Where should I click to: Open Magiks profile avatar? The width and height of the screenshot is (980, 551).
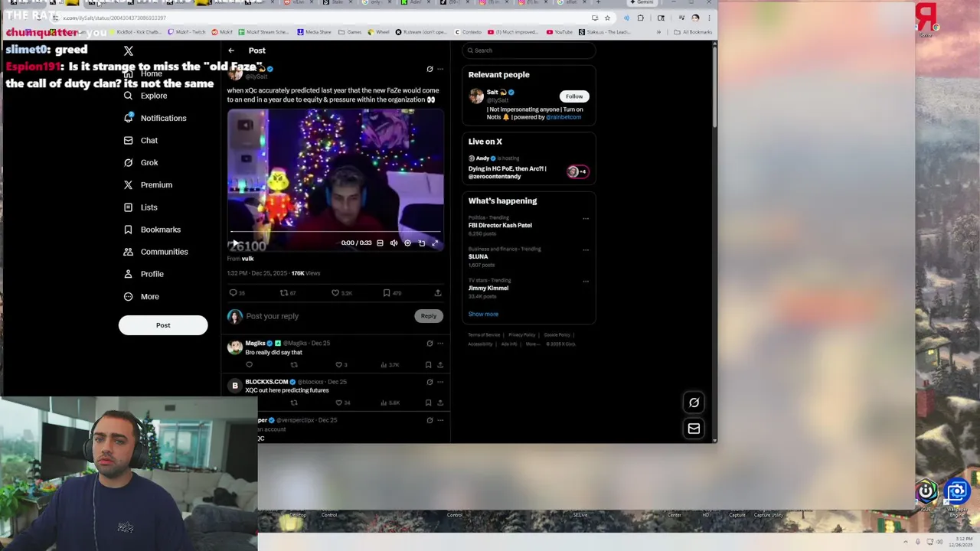click(x=235, y=347)
